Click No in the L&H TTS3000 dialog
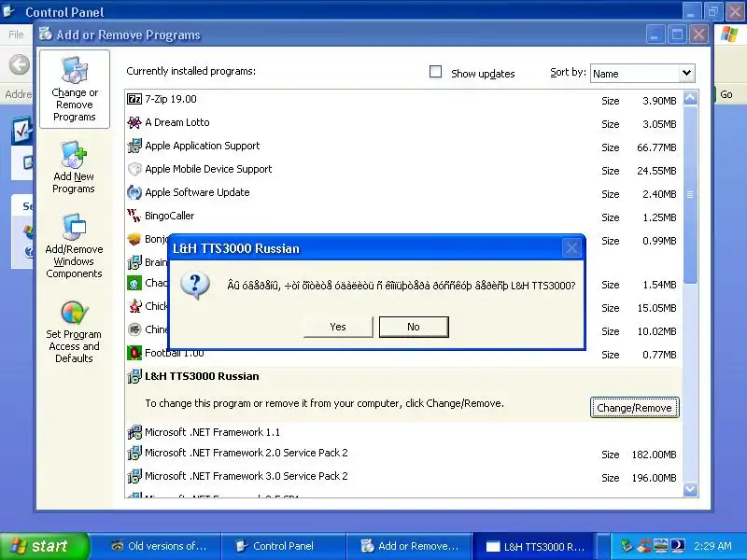This screenshot has height=560, width=747. (414, 327)
